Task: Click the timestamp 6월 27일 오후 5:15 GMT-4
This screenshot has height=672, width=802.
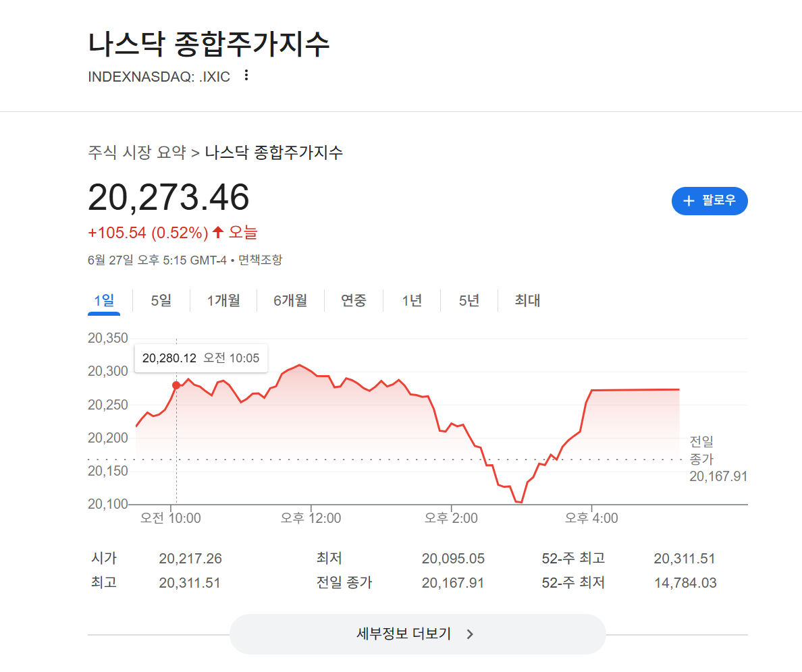Action: coord(157,260)
